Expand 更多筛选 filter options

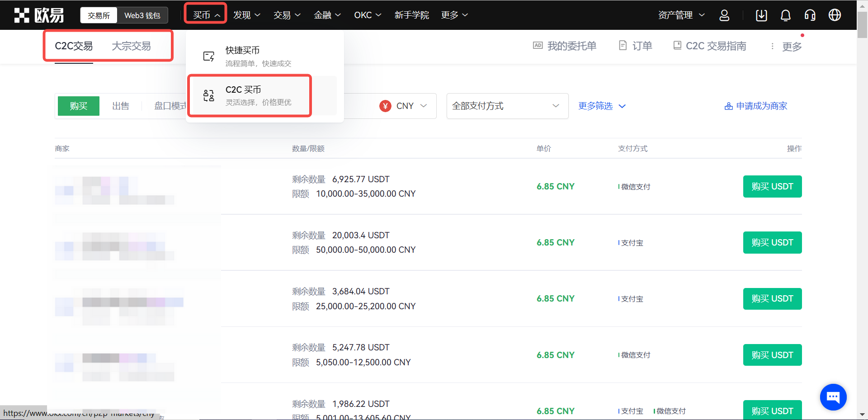602,106
